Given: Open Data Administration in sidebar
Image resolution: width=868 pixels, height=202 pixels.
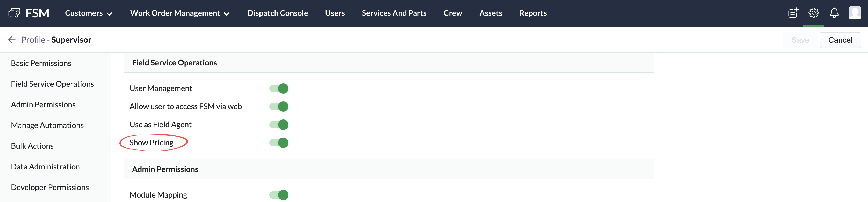Looking at the screenshot, I should click(x=45, y=167).
